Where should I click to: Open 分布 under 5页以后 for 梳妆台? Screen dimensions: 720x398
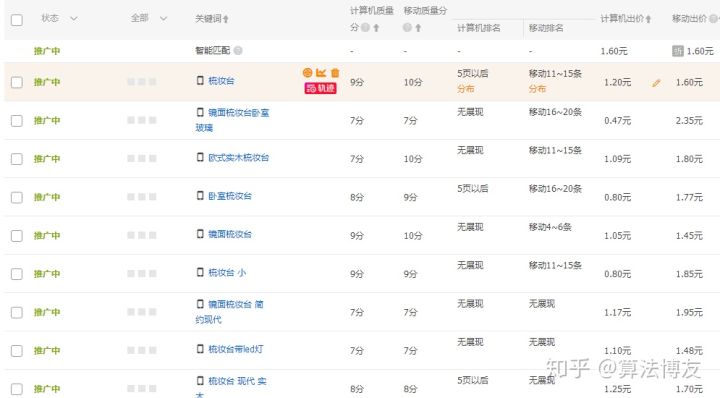465,89
